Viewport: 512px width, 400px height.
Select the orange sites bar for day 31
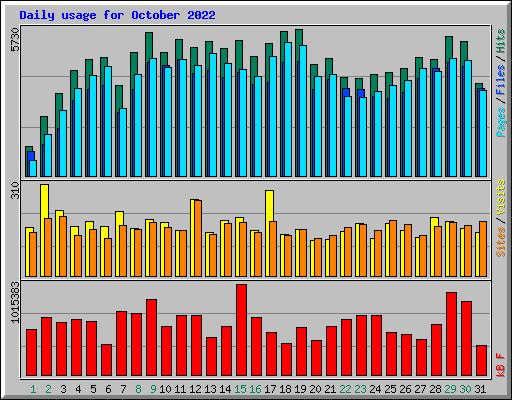coord(483,249)
